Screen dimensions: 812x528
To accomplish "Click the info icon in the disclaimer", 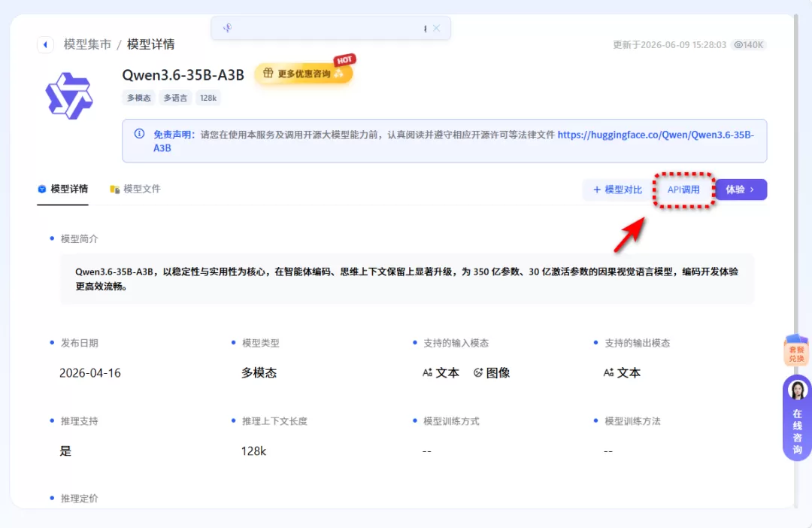I will click(x=139, y=134).
